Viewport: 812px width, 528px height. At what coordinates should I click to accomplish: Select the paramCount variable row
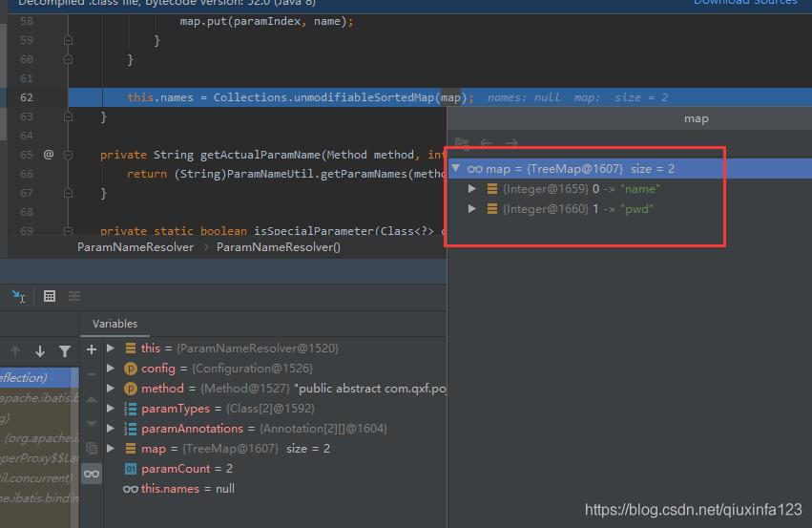point(186,469)
